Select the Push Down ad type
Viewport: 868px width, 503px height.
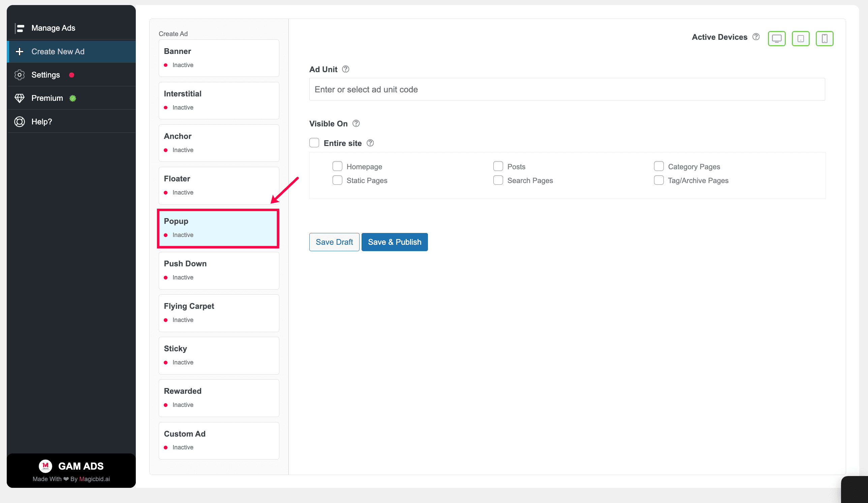click(x=219, y=271)
